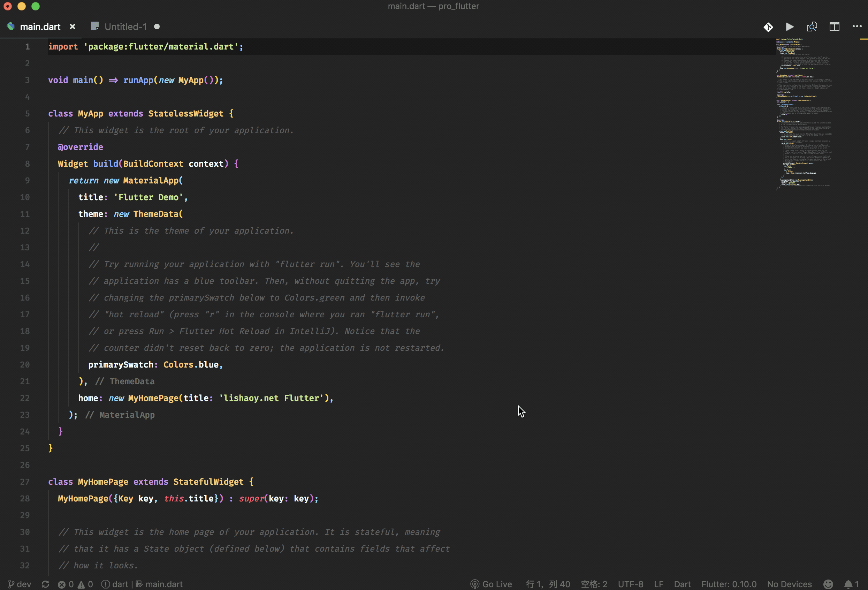This screenshot has width=868, height=590.
Task: Click the synchronize changes icon
Action: (x=46, y=584)
